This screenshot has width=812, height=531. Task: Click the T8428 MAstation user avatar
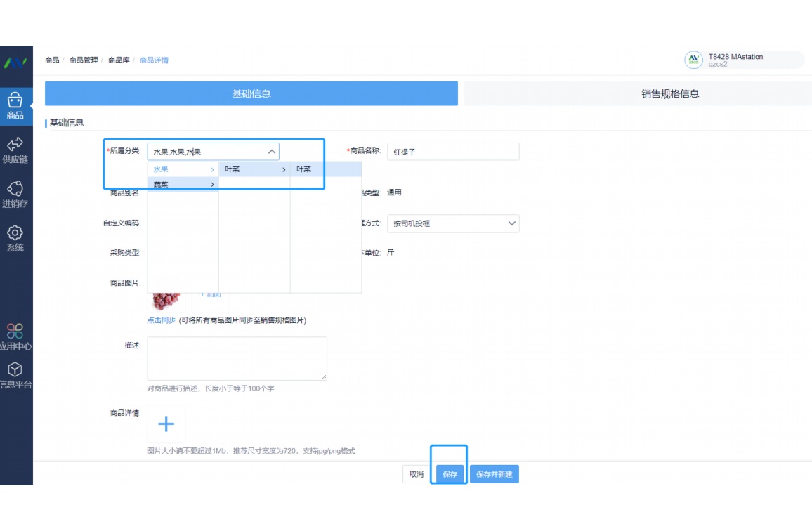(x=693, y=60)
